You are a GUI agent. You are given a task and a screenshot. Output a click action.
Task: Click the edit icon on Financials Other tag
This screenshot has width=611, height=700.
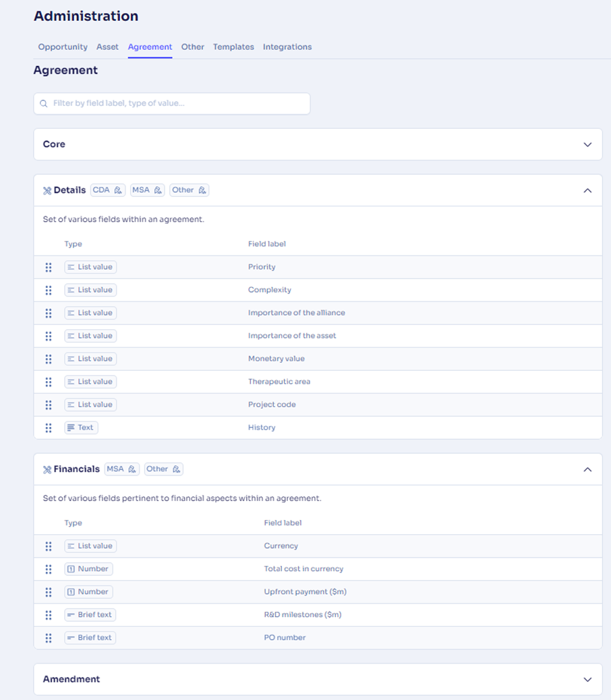(x=176, y=469)
